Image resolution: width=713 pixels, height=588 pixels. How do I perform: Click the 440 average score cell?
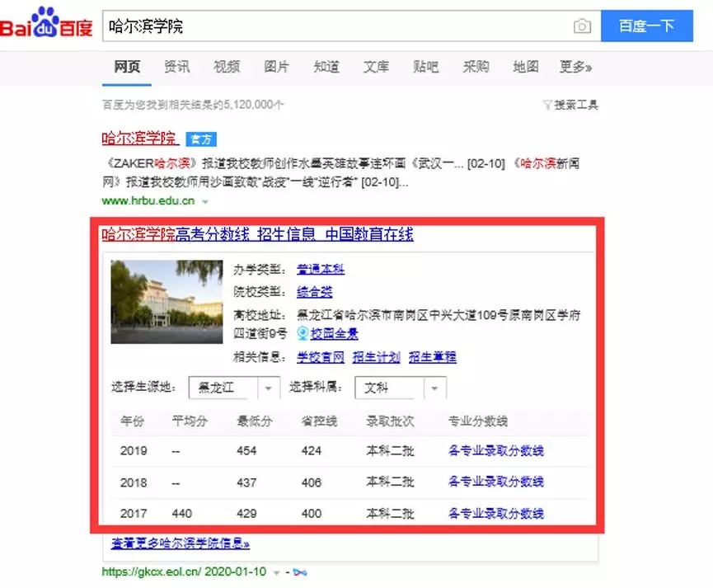pyautogui.click(x=182, y=513)
